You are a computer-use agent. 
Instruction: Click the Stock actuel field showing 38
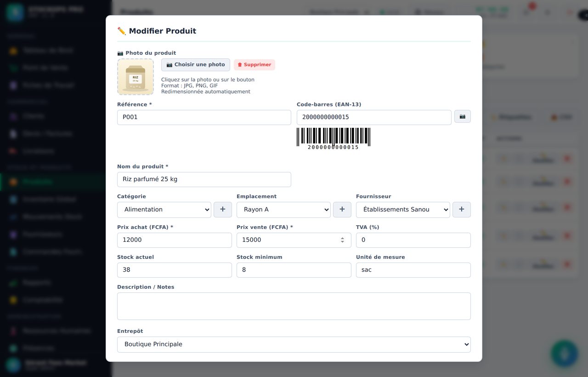tap(175, 270)
